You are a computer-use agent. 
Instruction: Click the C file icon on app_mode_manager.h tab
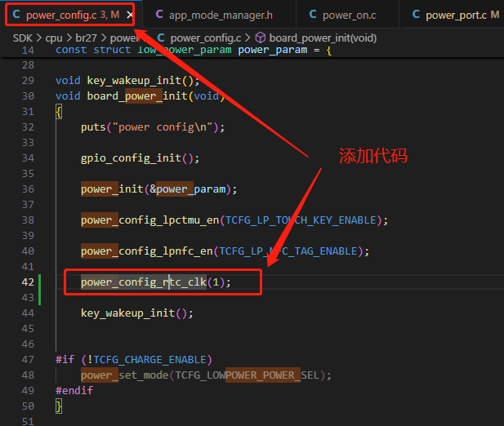159,15
